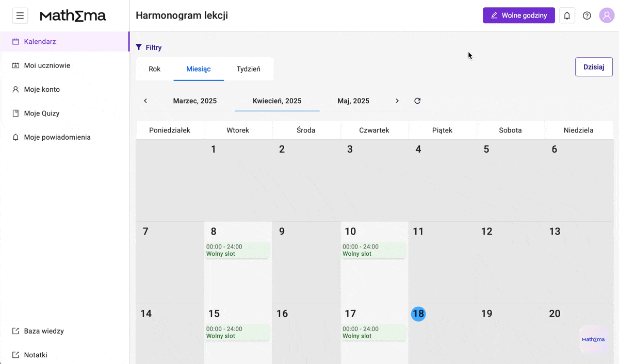619x364 pixels.
Task: Click the Filtry funnel icon
Action: [x=139, y=47]
